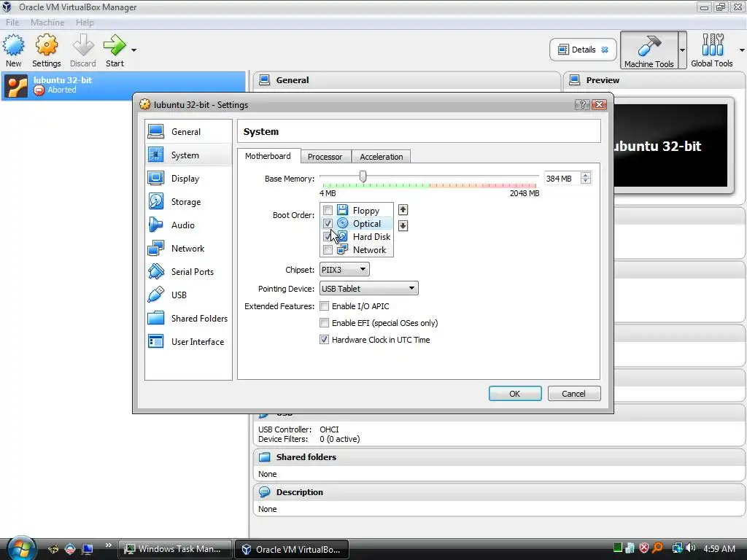Image resolution: width=747 pixels, height=560 pixels.
Task: Enable I/O APIC checkbox
Action: pyautogui.click(x=325, y=306)
